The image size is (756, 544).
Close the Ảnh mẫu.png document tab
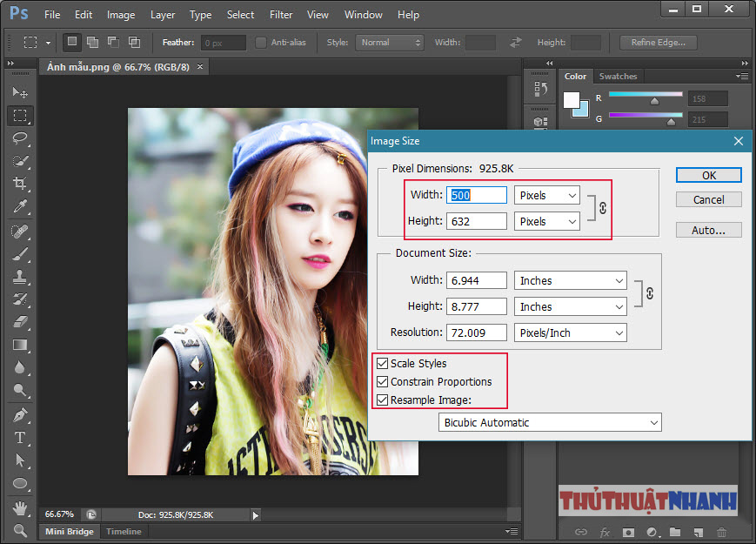click(x=200, y=66)
